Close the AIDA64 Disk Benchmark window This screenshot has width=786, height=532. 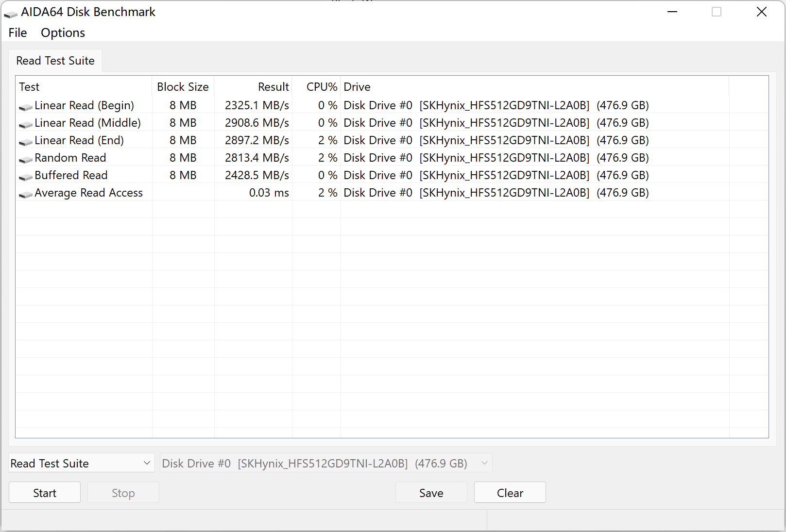point(762,12)
